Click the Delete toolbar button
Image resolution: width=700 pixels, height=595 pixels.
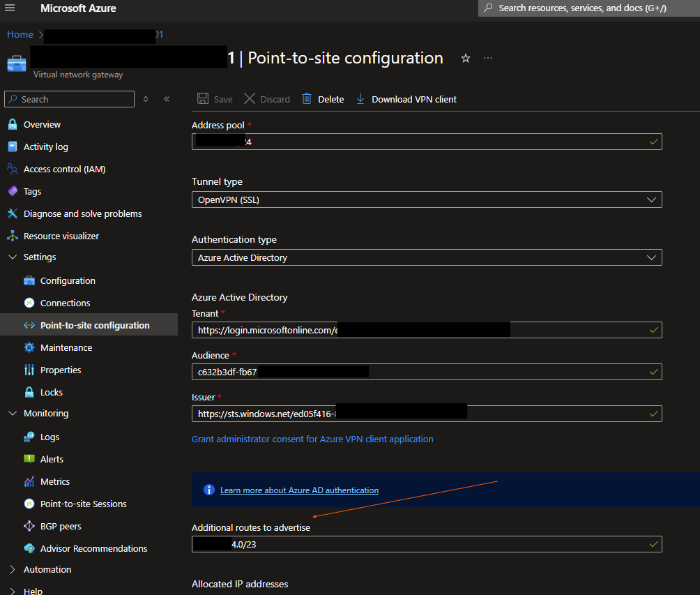pyautogui.click(x=323, y=99)
